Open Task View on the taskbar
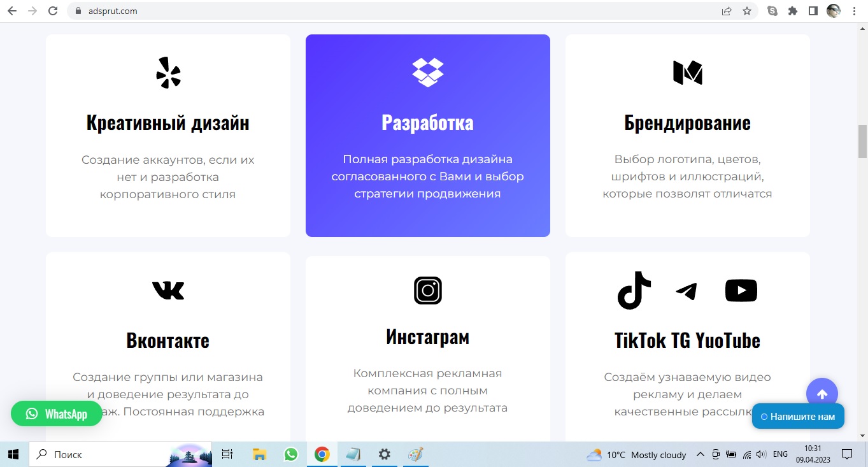This screenshot has width=868, height=467. tap(227, 454)
